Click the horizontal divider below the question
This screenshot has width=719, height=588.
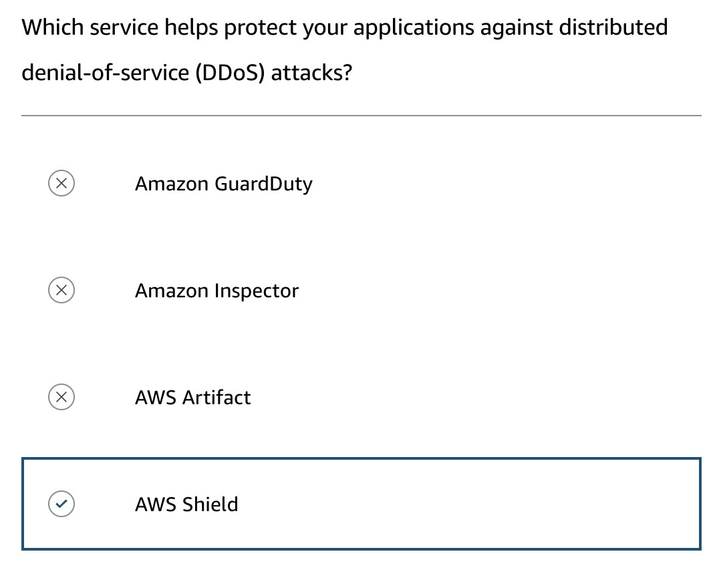[361, 116]
